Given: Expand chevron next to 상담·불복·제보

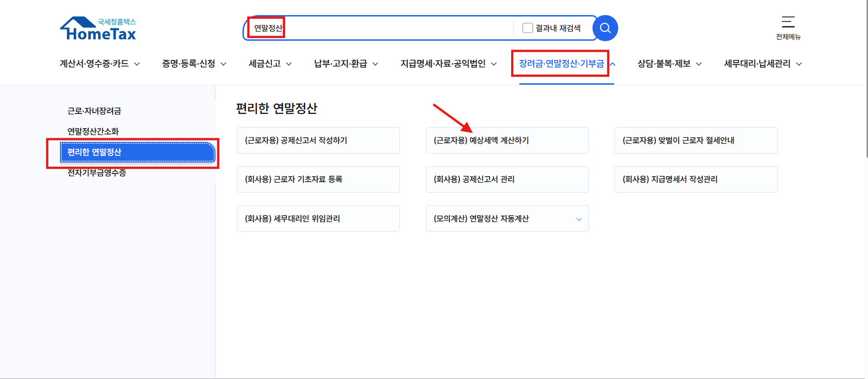Looking at the screenshot, I should (699, 64).
